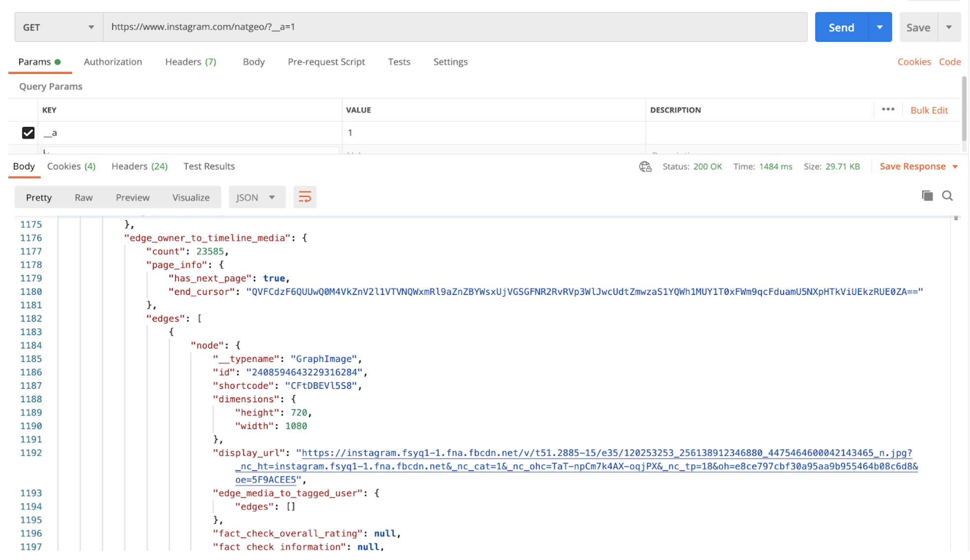
Task: Open the Pre-request Script tab
Action: click(326, 62)
